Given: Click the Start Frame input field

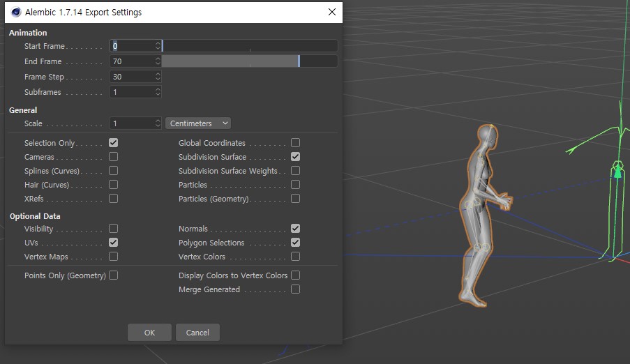Looking at the screenshot, I should pos(132,46).
